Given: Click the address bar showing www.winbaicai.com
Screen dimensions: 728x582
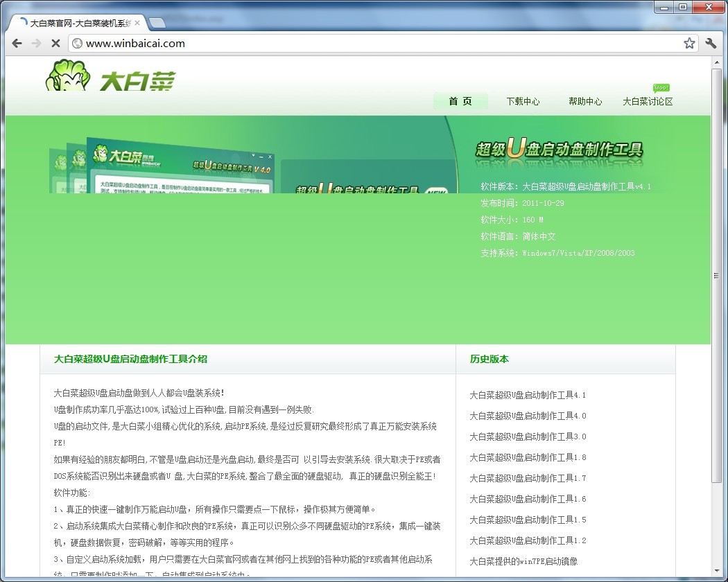Looking at the screenshot, I should (374, 43).
